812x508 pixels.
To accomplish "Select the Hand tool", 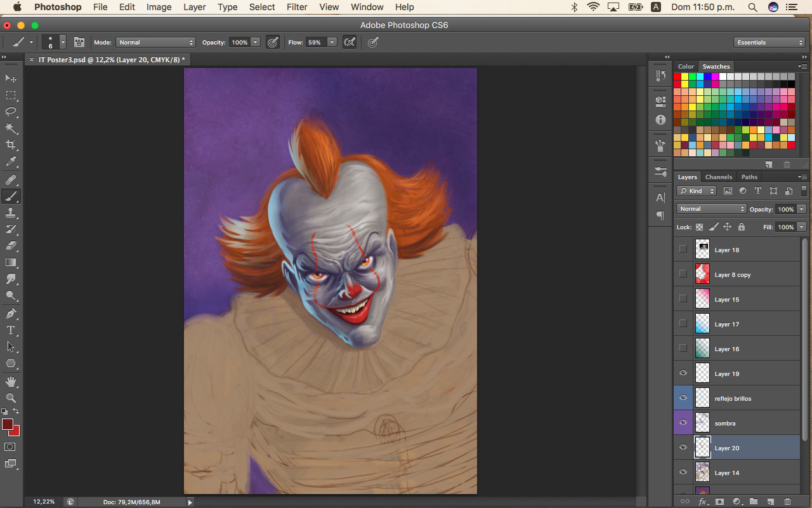I will [11, 382].
